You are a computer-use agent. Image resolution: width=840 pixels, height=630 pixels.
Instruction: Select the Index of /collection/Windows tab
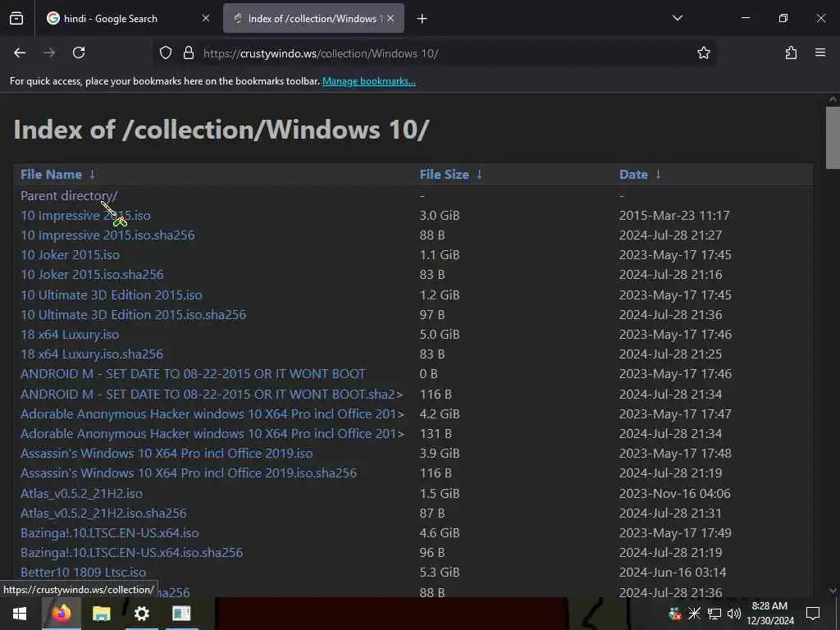pos(313,18)
